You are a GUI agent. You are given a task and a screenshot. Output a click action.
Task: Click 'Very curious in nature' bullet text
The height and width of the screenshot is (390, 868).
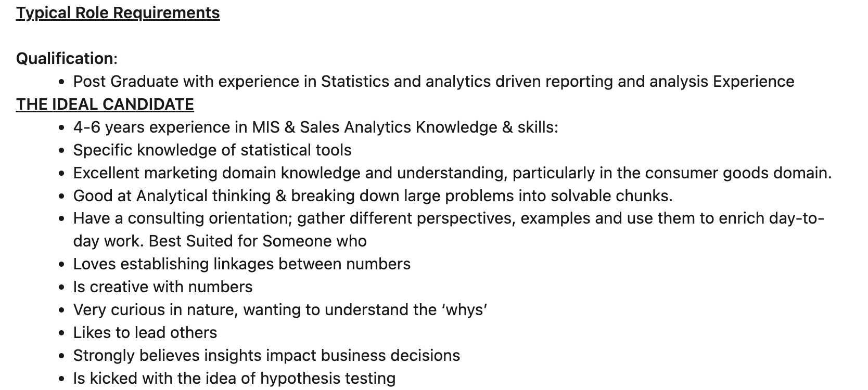(x=280, y=309)
